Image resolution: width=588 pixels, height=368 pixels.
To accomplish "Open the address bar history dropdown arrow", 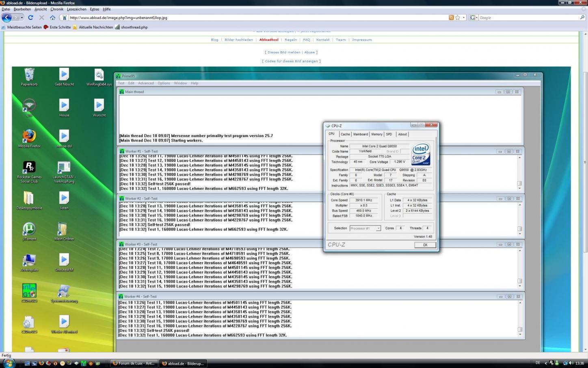I will click(464, 18).
